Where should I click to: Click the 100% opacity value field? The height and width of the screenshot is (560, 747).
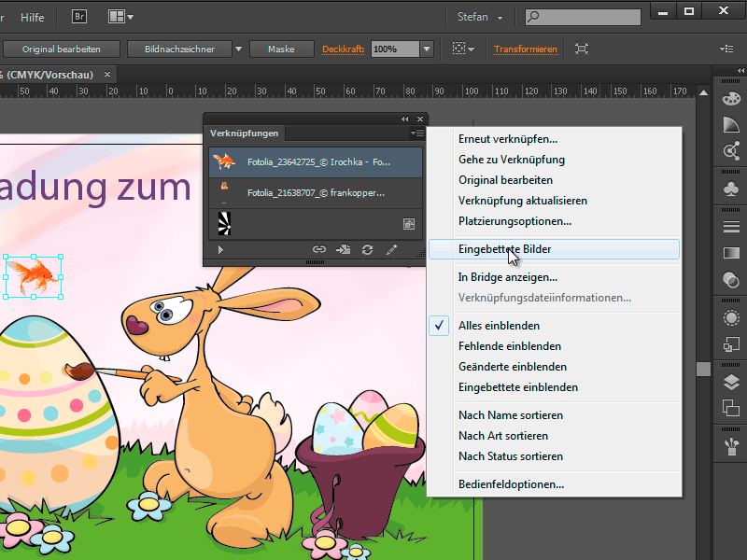click(395, 49)
